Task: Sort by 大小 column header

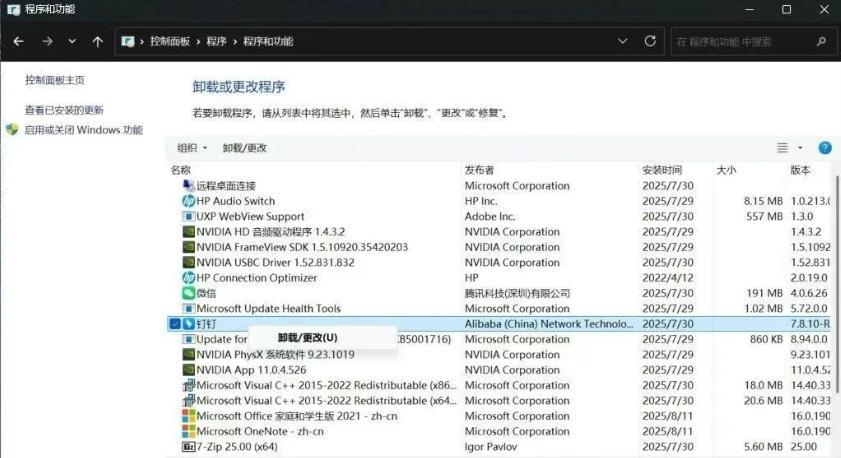Action: (x=726, y=170)
